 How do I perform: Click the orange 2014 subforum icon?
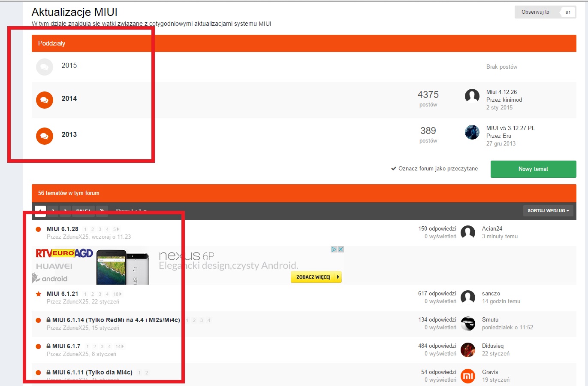click(44, 100)
